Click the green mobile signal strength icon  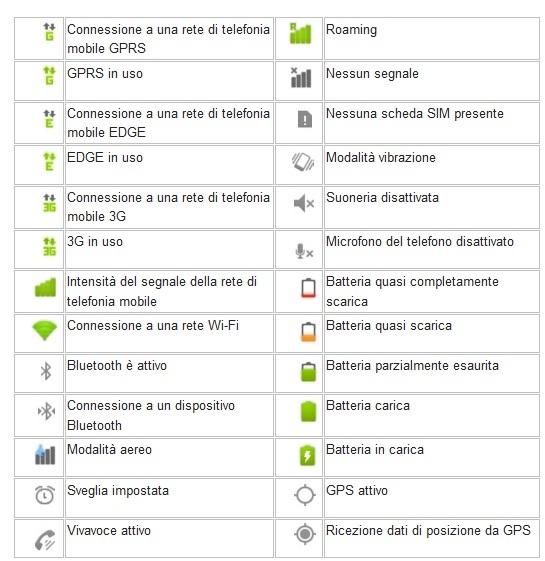(45, 287)
